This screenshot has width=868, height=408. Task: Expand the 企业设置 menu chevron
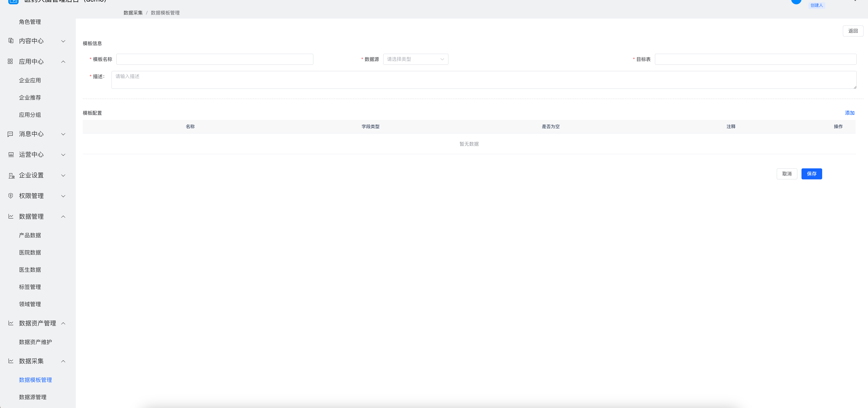click(63, 175)
